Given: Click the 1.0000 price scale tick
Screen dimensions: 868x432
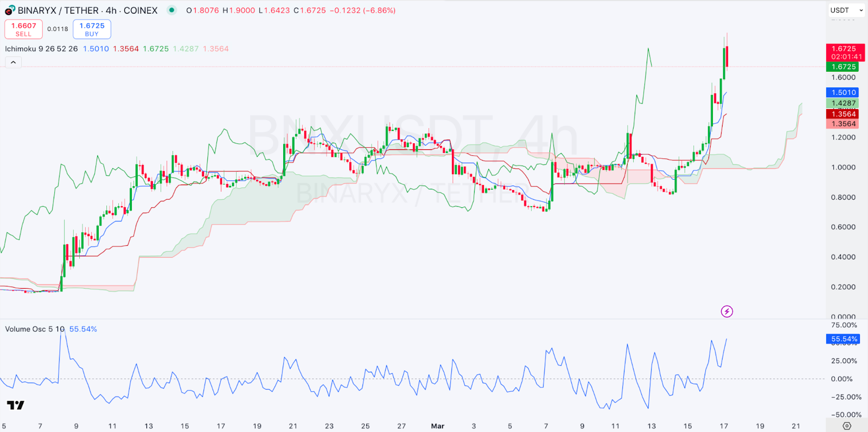Looking at the screenshot, I should pos(843,167).
